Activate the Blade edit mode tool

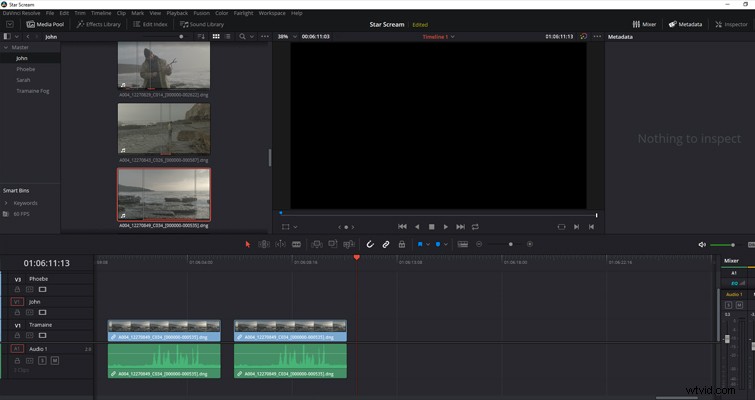[296, 244]
